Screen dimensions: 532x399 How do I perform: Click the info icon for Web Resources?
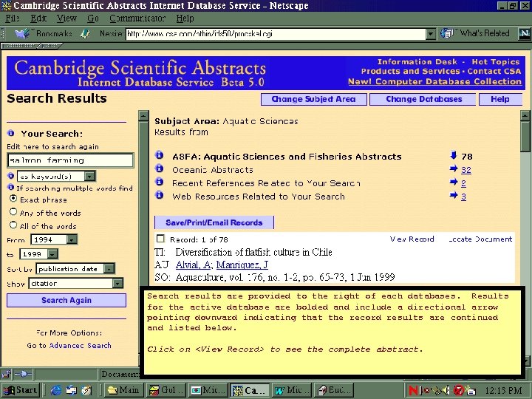159,195
